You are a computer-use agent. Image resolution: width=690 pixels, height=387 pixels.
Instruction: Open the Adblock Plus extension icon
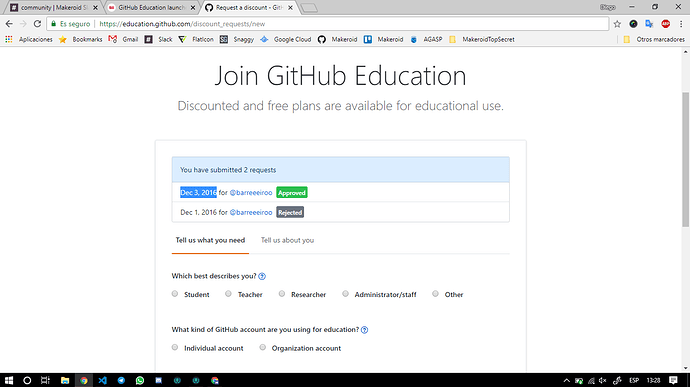point(665,24)
